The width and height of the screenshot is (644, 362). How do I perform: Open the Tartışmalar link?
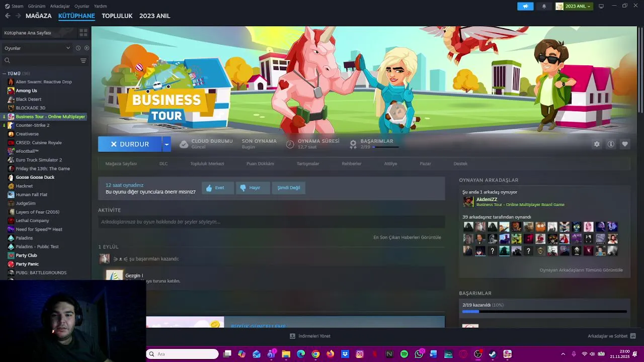pos(308,163)
